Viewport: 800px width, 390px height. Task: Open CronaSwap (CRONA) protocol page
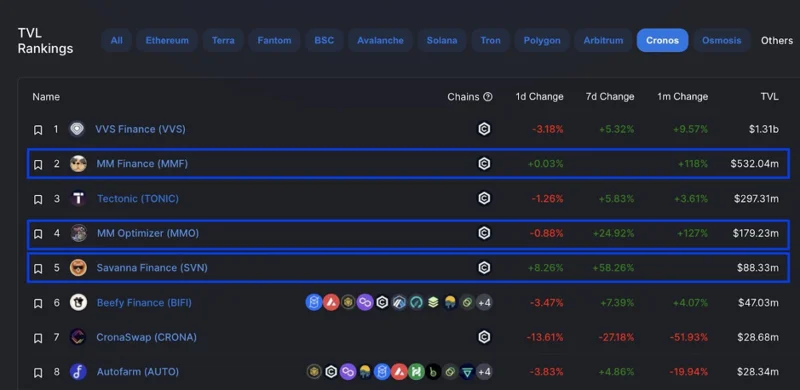[146, 337]
